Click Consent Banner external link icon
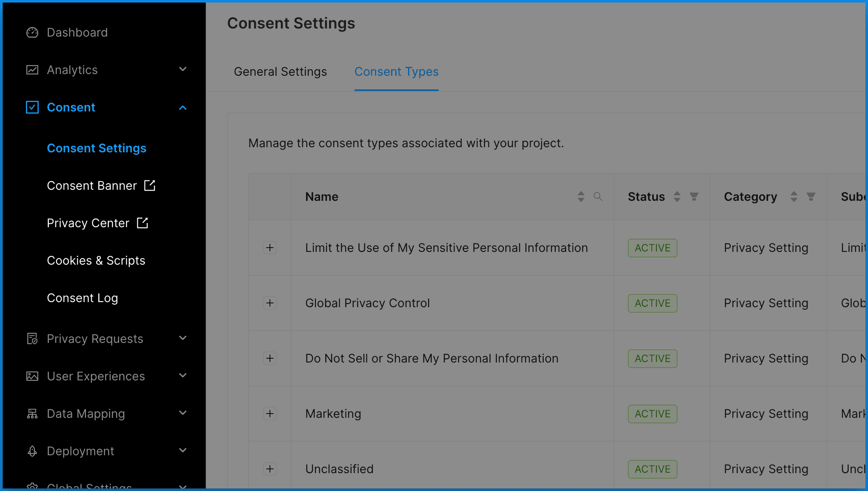 150,186
